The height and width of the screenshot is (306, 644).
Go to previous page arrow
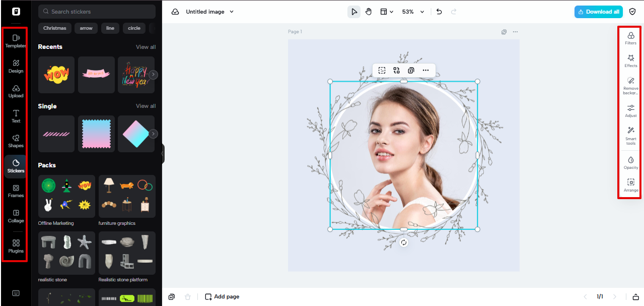[x=585, y=296]
